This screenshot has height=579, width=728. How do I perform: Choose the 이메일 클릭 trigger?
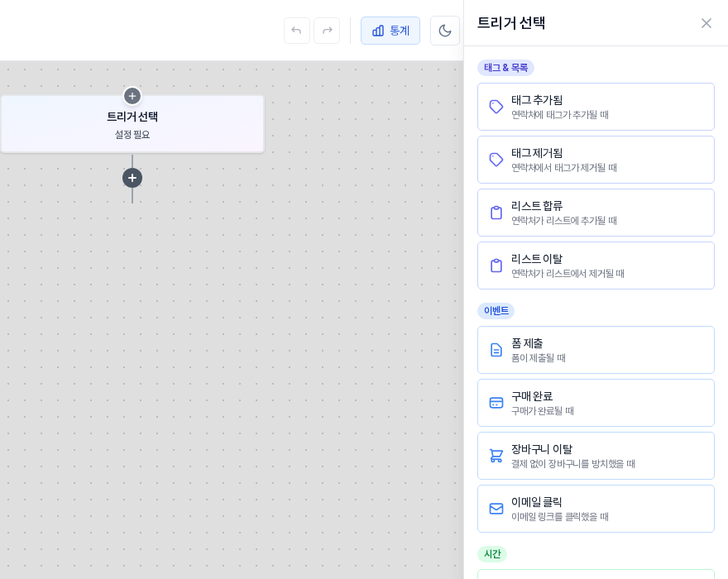pos(596,509)
